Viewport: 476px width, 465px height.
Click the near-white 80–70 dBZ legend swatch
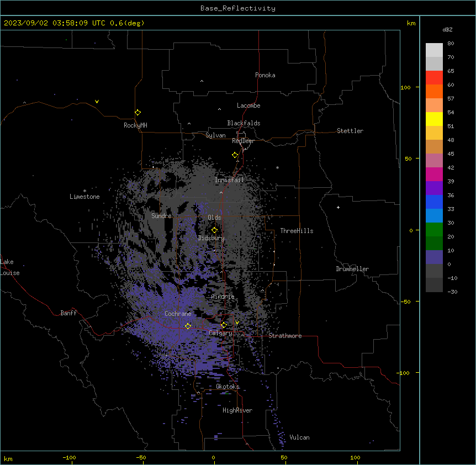(x=434, y=50)
